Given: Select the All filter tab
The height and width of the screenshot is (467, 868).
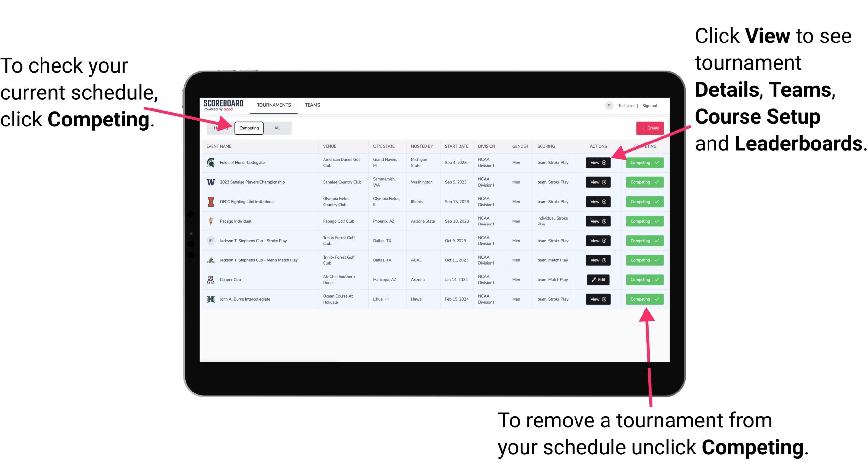Looking at the screenshot, I should click(x=276, y=128).
